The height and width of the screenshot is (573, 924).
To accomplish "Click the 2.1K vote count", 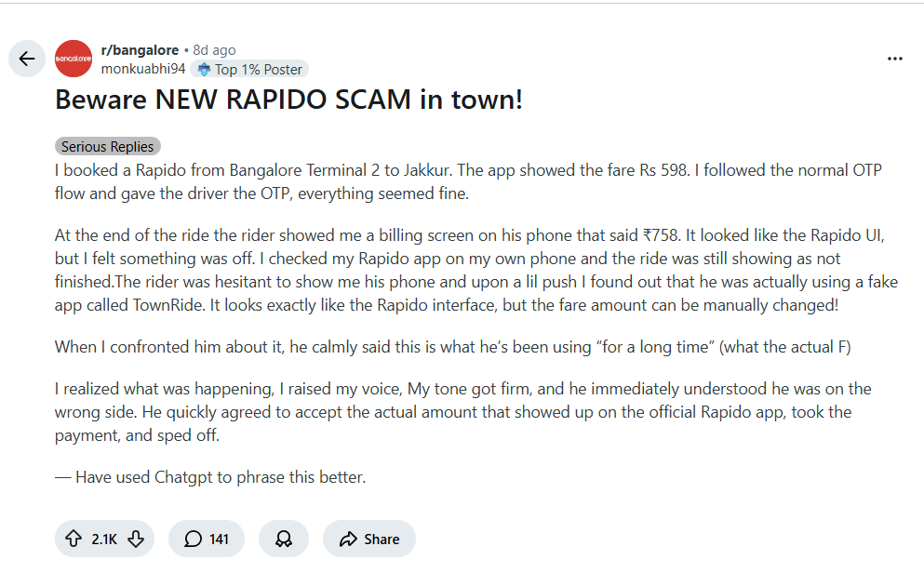I will coord(104,539).
